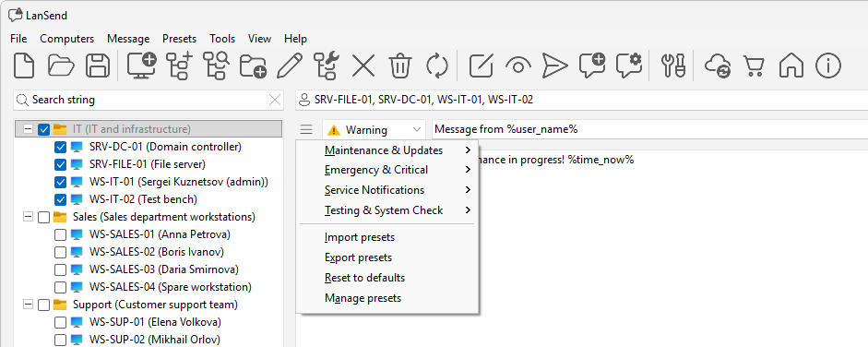
Task: Collapse the IT group tree node
Action: (x=29, y=129)
